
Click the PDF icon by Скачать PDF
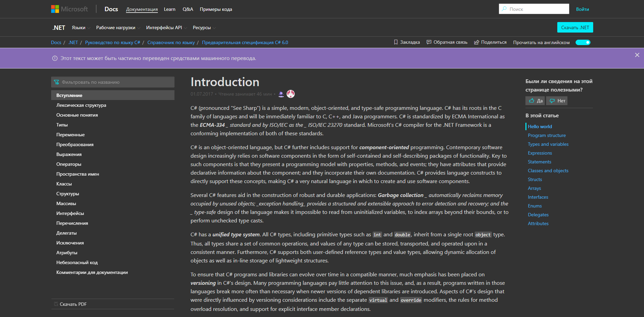(x=56, y=304)
